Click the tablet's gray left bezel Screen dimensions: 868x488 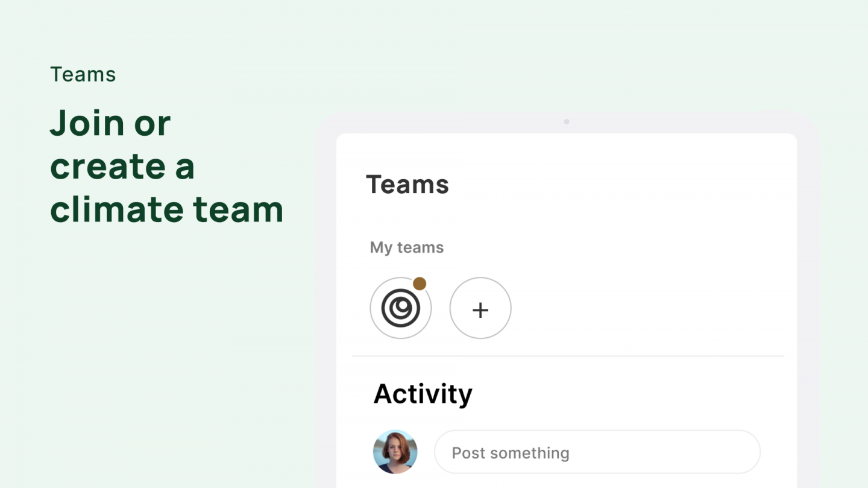click(326, 302)
